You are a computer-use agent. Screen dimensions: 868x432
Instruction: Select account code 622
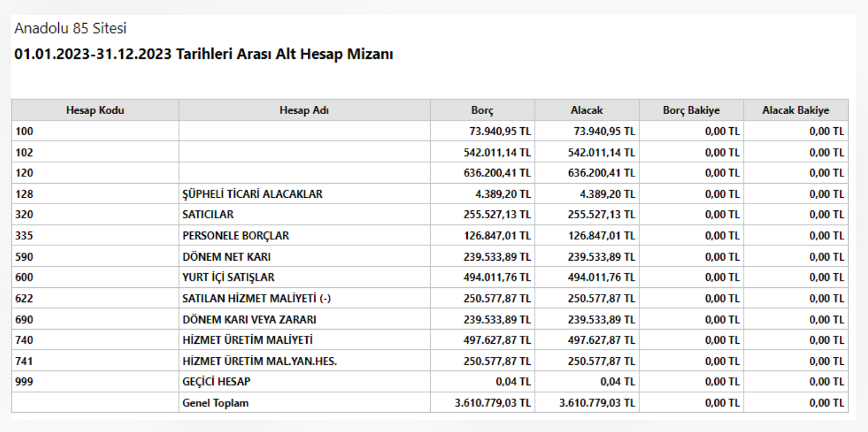[24, 299]
